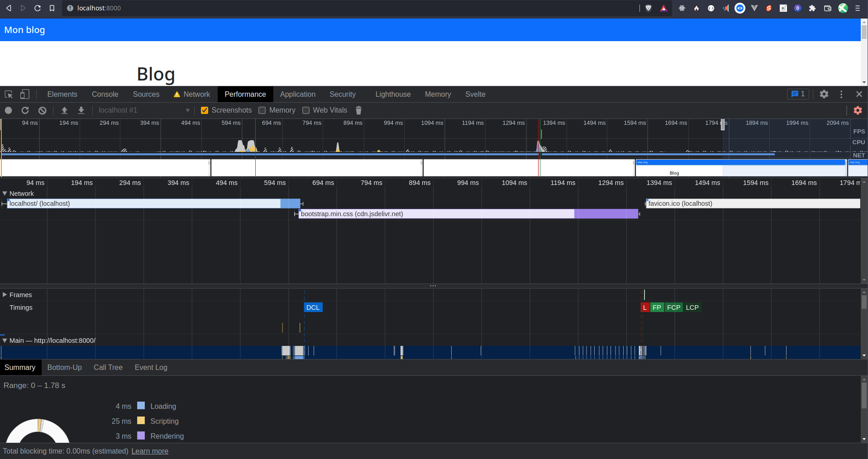
Task: Click the collect garbage trash icon
Action: point(358,110)
